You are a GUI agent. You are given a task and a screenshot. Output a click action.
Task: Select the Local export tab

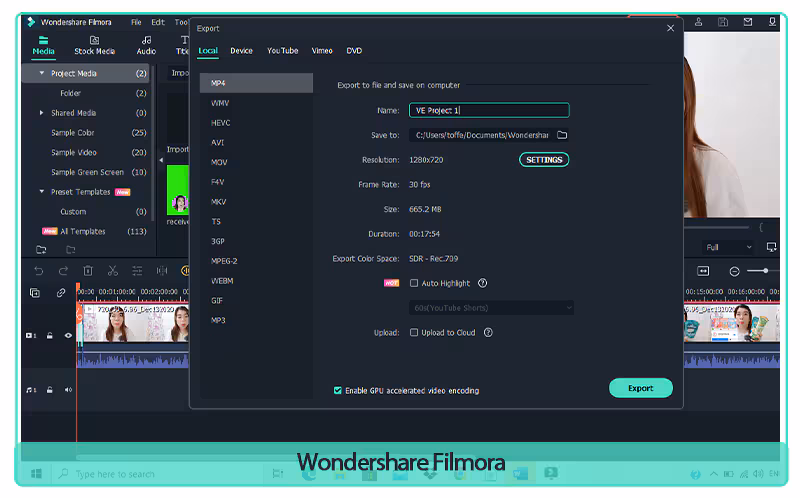[x=208, y=51]
